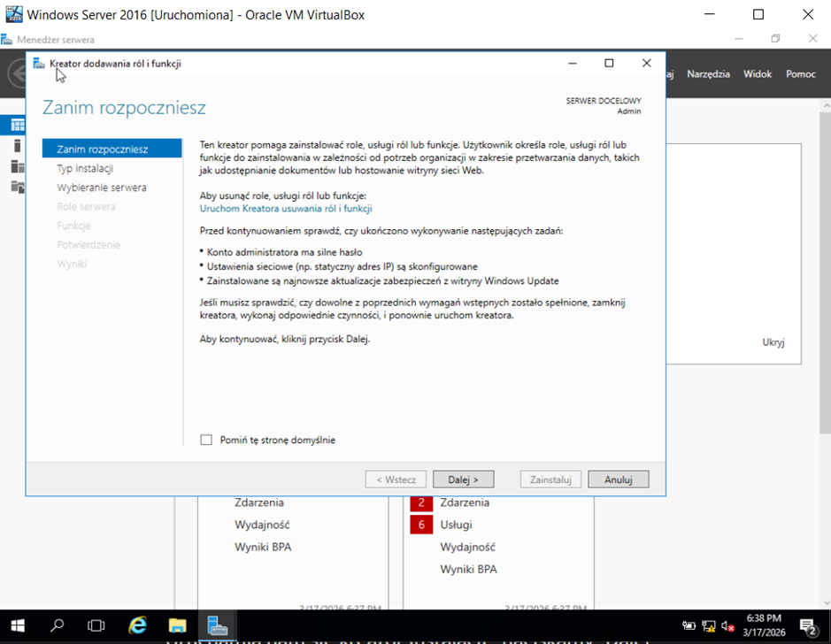Image resolution: width=831 pixels, height=644 pixels.
Task: Select the All Servers sidebar icon
Action: coord(17,166)
